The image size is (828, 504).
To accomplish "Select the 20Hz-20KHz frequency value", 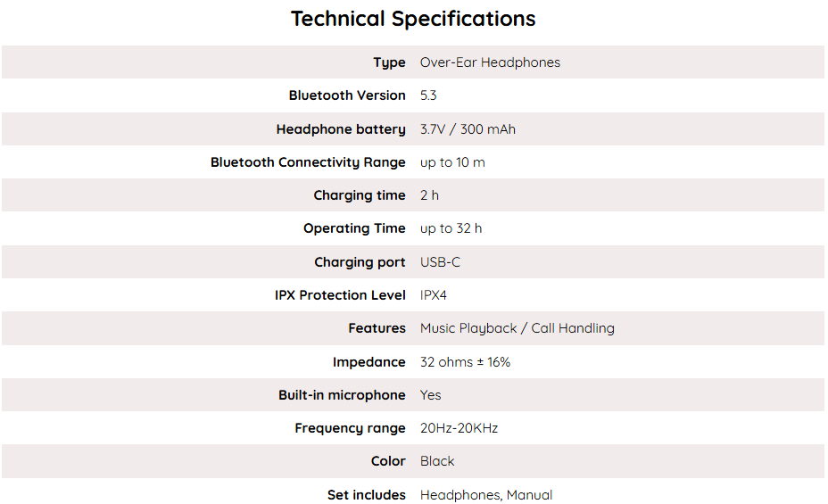I will tap(459, 428).
